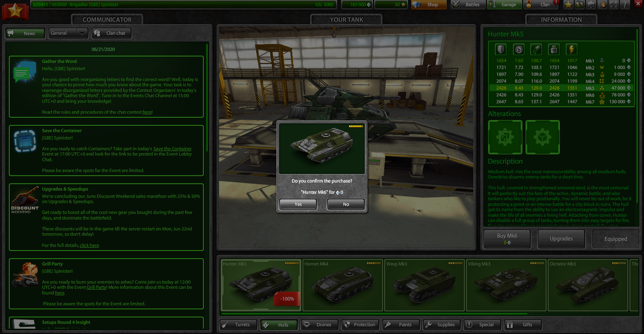Click the Hunter Mk6 preview in dialog
Image resolution: width=644 pixels, height=334 pixels.
(322, 148)
